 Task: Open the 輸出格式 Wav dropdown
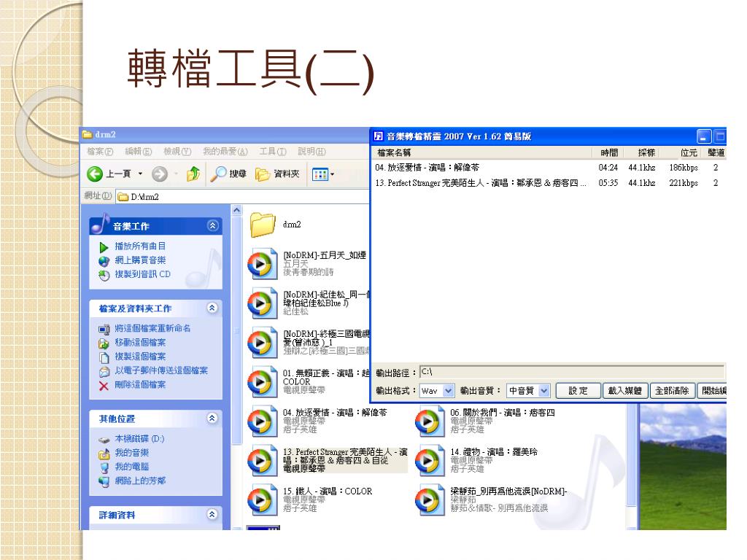(449, 391)
